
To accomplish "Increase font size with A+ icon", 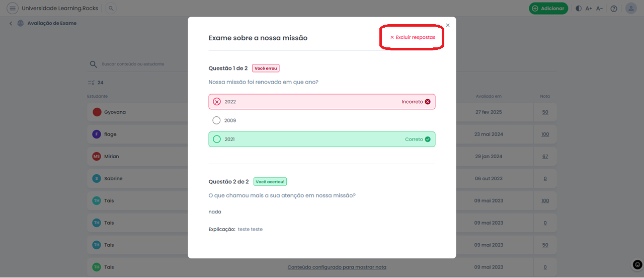I will click(589, 9).
